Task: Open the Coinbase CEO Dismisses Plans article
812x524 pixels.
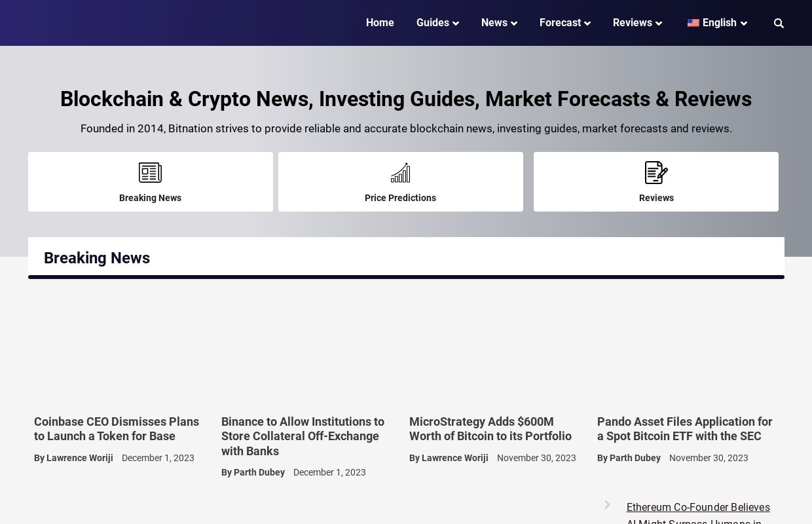Action: click(117, 429)
